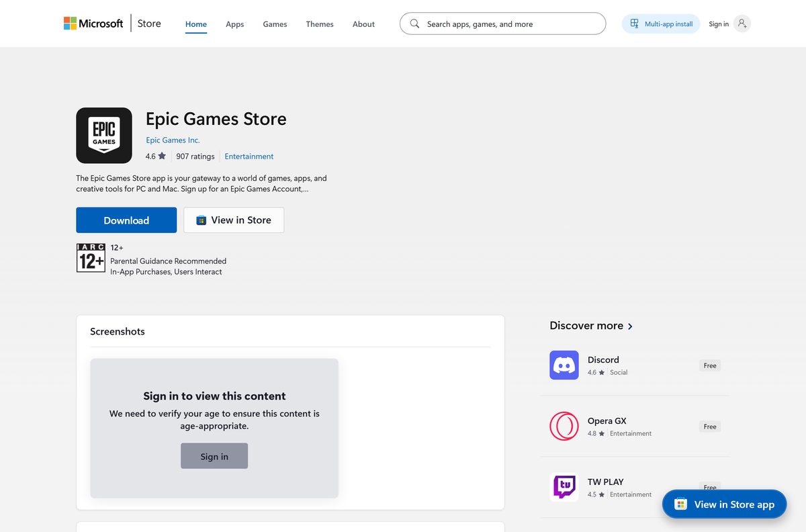Viewport: 806px width, 532px height.
Task: Click the Opera GX app icon
Action: pos(564,427)
